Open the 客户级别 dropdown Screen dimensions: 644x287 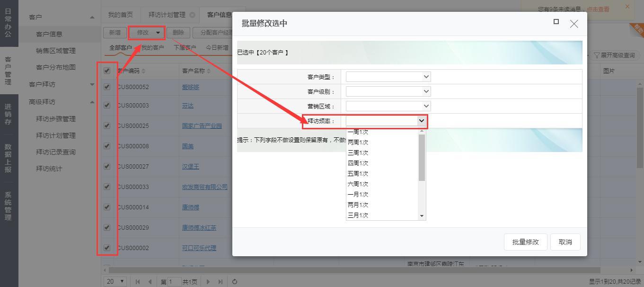[388, 91]
